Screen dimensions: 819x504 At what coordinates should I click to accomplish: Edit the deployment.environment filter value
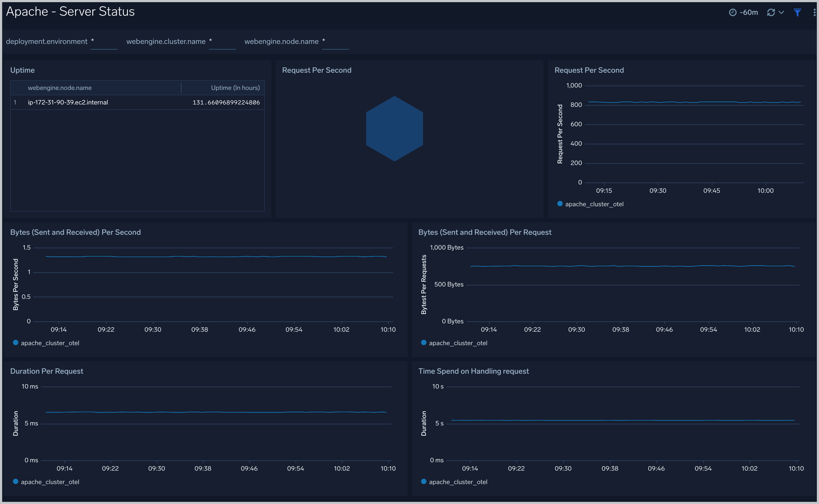104,42
